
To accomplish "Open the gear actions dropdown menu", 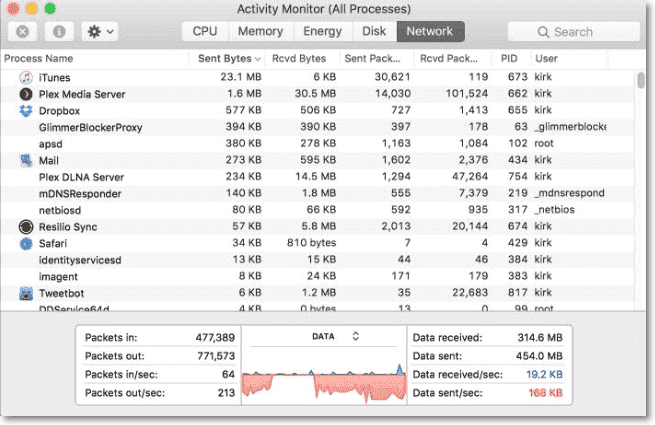I will pyautogui.click(x=101, y=31).
